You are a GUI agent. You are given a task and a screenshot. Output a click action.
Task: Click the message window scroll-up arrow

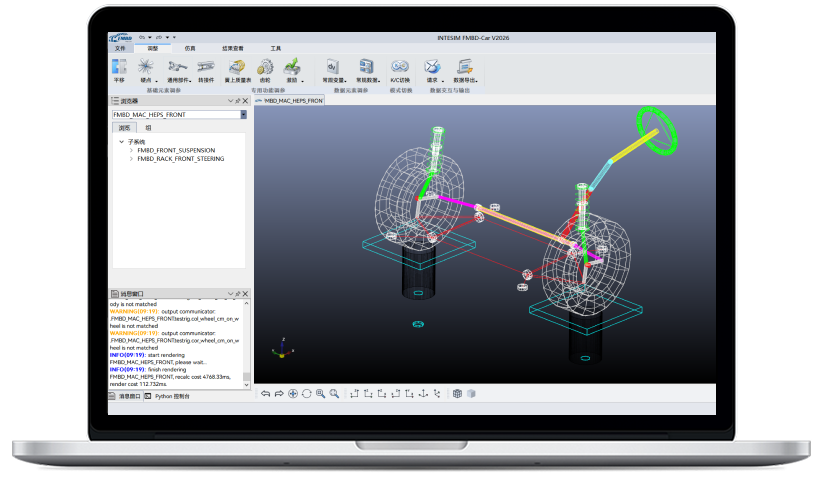(x=246, y=303)
